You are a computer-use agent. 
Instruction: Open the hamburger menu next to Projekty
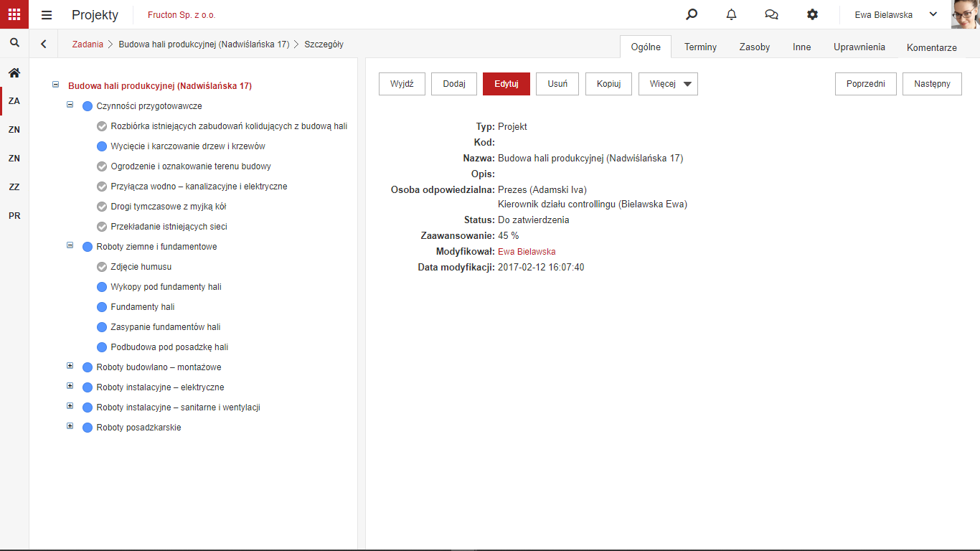pyautogui.click(x=47, y=15)
